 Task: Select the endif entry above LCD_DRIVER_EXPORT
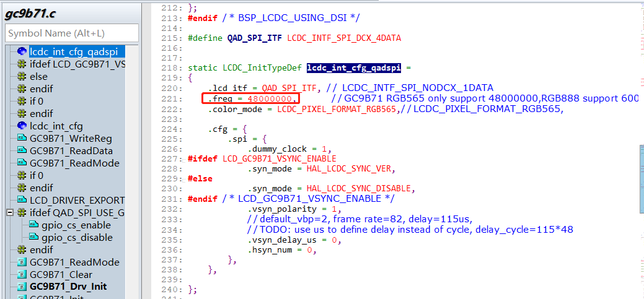(41, 188)
